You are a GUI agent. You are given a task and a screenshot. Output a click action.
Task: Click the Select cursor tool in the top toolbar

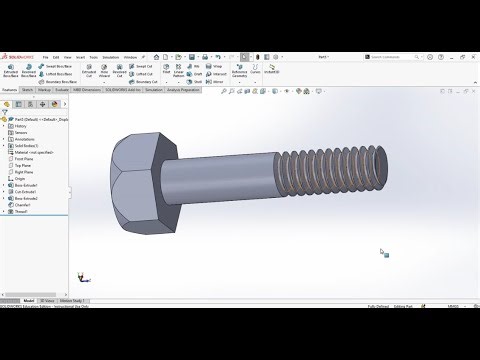pos(244,57)
